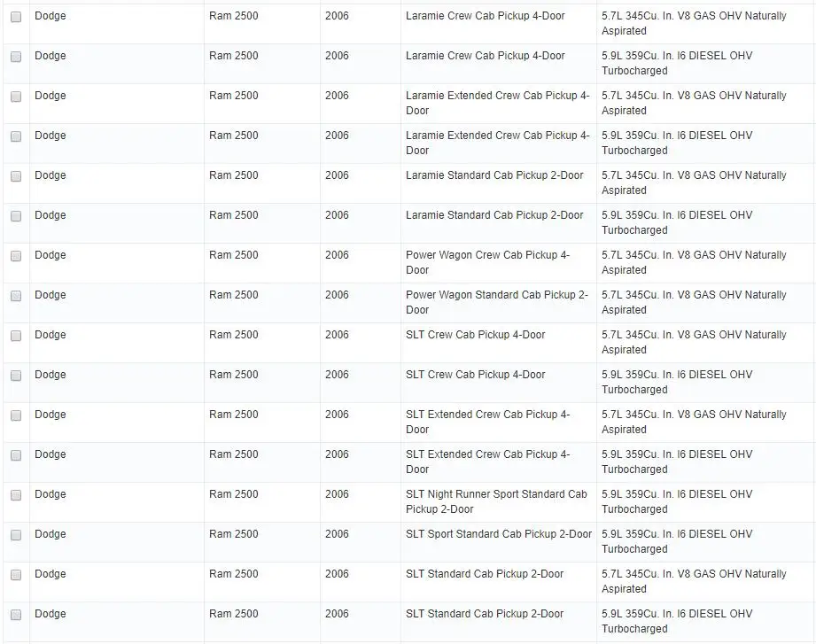Click year '2006' in the Power Wagon Crew Cab row

[x=338, y=255]
